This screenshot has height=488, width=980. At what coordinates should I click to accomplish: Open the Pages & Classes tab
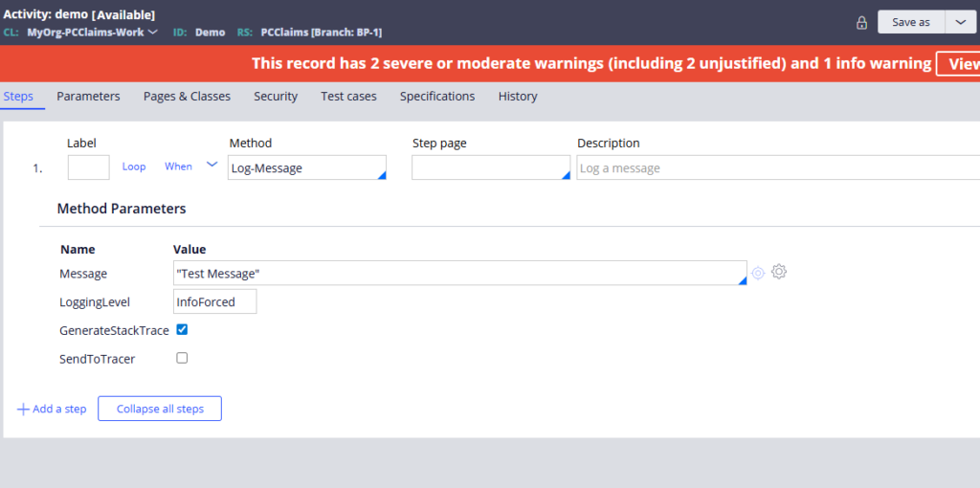187,97
